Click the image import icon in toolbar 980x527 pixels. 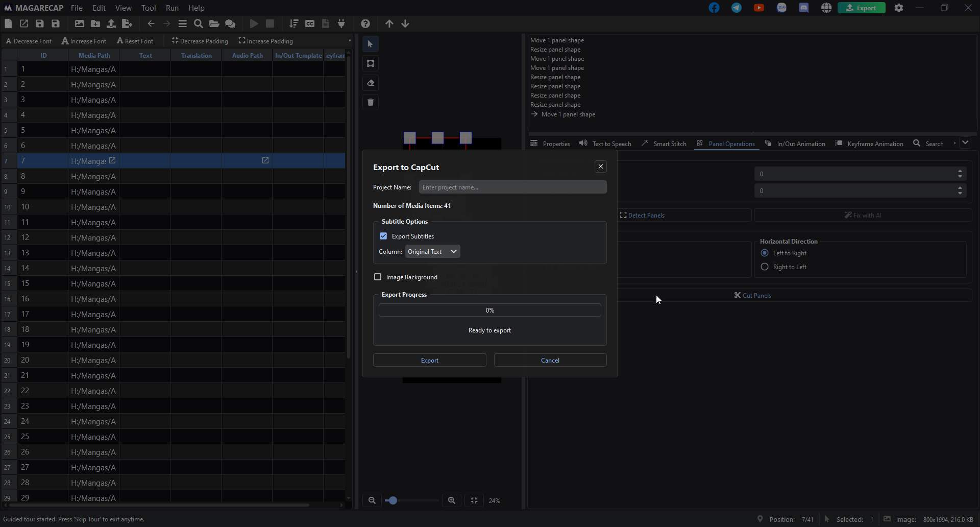tap(80, 23)
